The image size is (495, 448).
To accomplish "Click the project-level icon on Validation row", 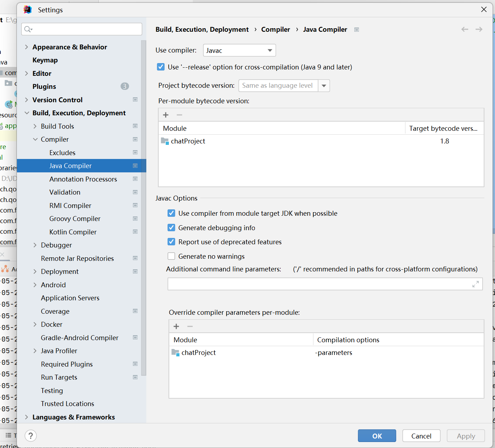I will [135, 192].
